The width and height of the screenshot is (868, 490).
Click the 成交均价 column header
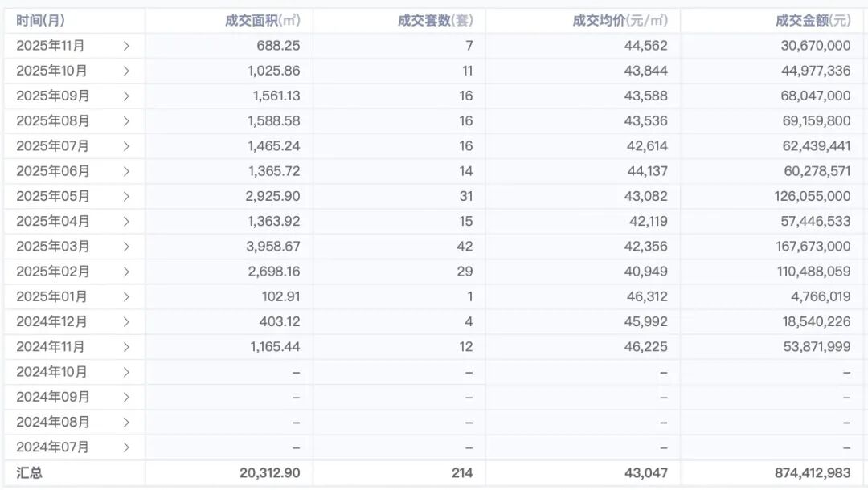pos(620,21)
